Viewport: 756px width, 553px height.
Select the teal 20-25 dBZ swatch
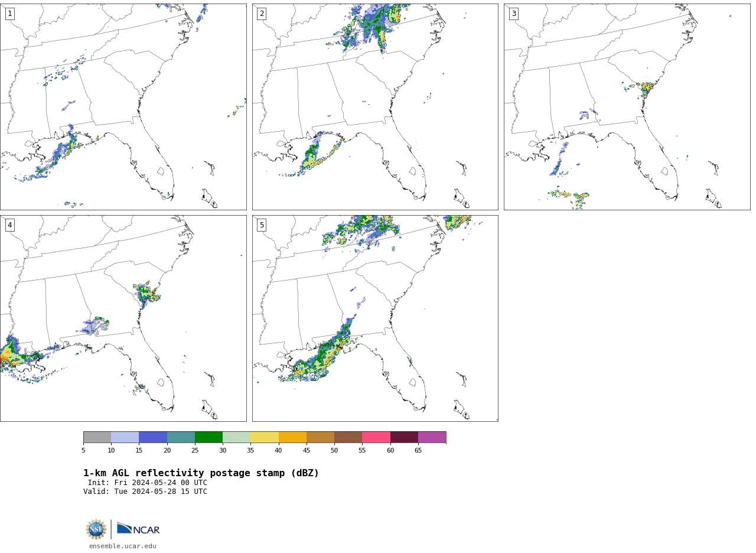point(181,437)
